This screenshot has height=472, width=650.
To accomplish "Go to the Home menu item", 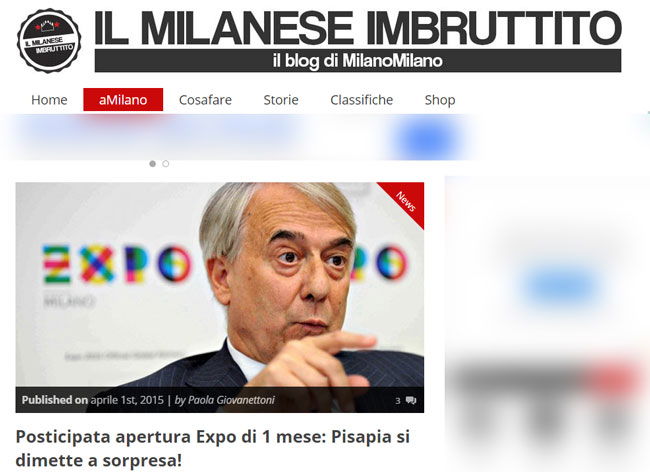I will tap(49, 100).
